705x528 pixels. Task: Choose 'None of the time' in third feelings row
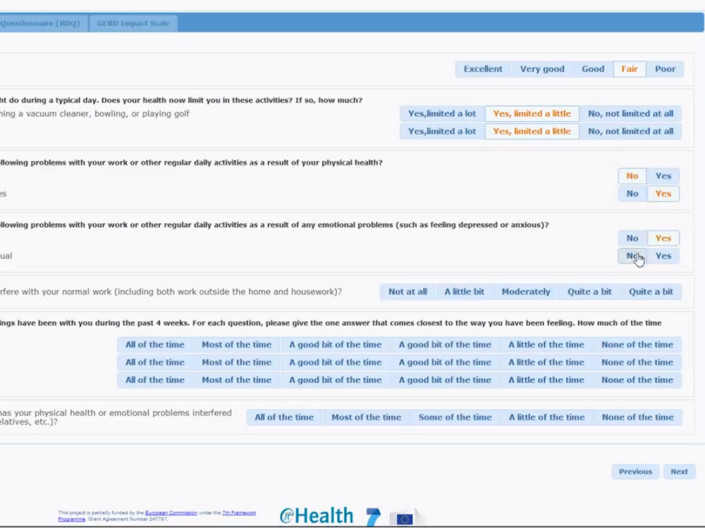click(x=637, y=380)
